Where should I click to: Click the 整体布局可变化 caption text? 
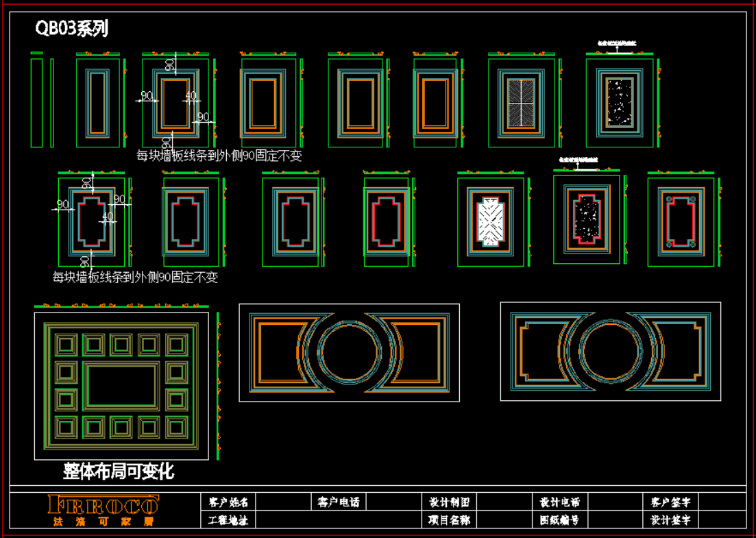pos(119,472)
